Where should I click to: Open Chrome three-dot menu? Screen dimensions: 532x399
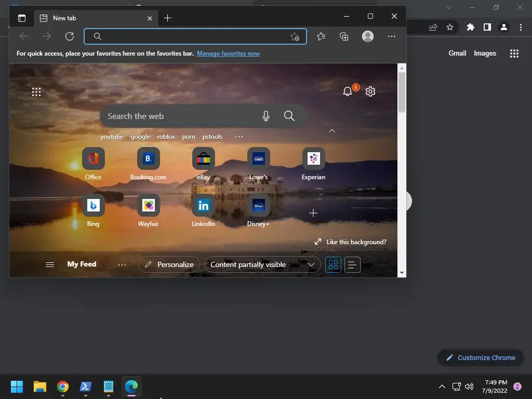pyautogui.click(x=521, y=27)
